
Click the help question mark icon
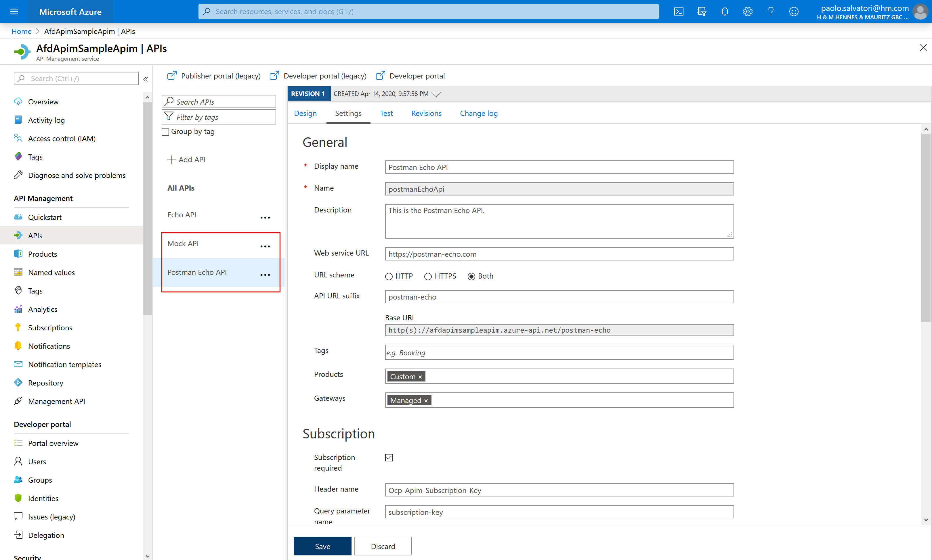[x=770, y=11]
